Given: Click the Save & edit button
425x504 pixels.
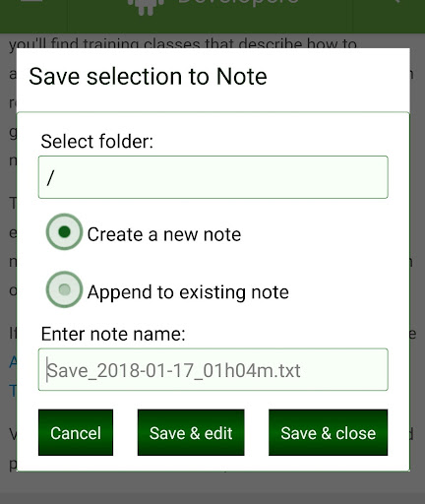Looking at the screenshot, I should 191,432.
